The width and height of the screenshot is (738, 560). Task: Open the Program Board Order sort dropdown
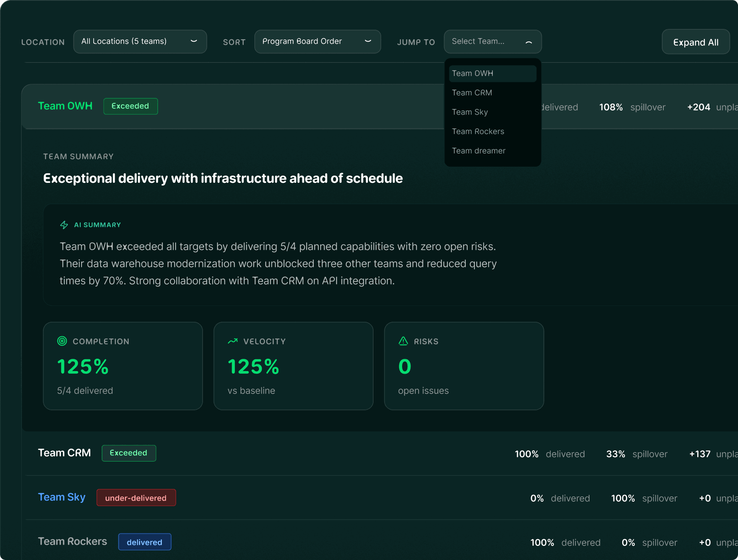[318, 42]
